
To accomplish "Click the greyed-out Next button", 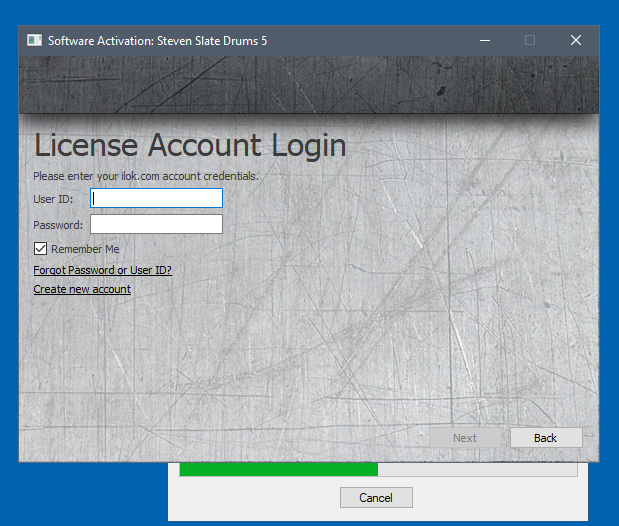I will [465, 438].
